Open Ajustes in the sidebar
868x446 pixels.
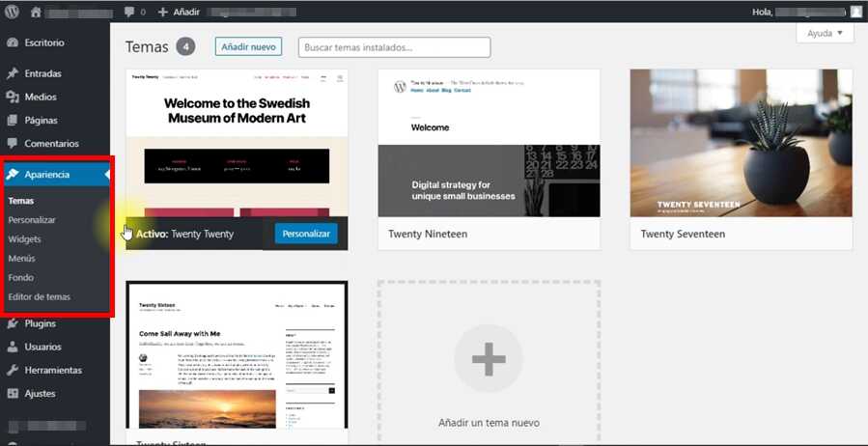click(40, 394)
